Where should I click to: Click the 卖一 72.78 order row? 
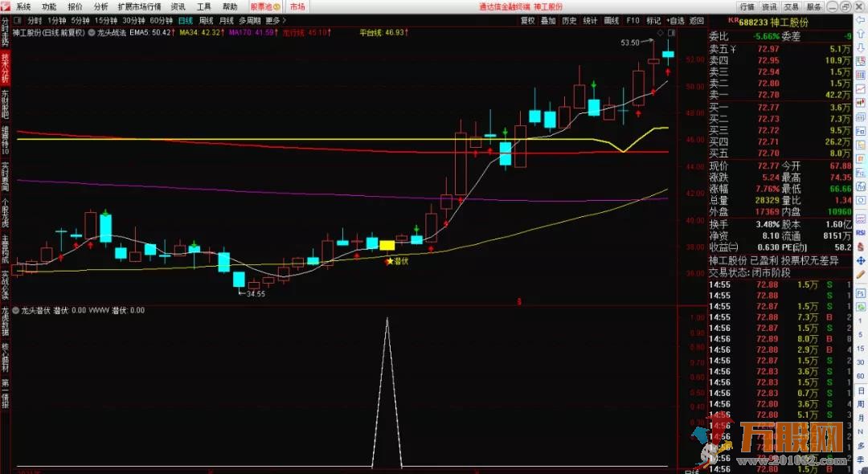tap(780, 95)
